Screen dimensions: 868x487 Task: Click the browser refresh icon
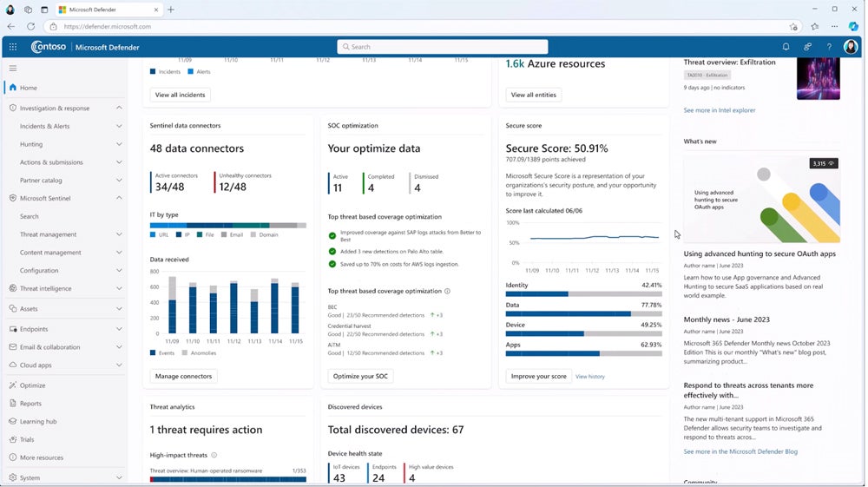31,27
